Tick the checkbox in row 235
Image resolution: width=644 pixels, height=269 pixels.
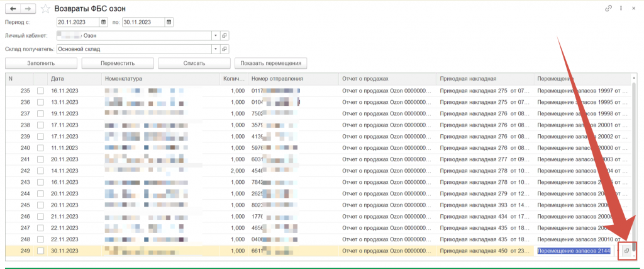coord(41,91)
